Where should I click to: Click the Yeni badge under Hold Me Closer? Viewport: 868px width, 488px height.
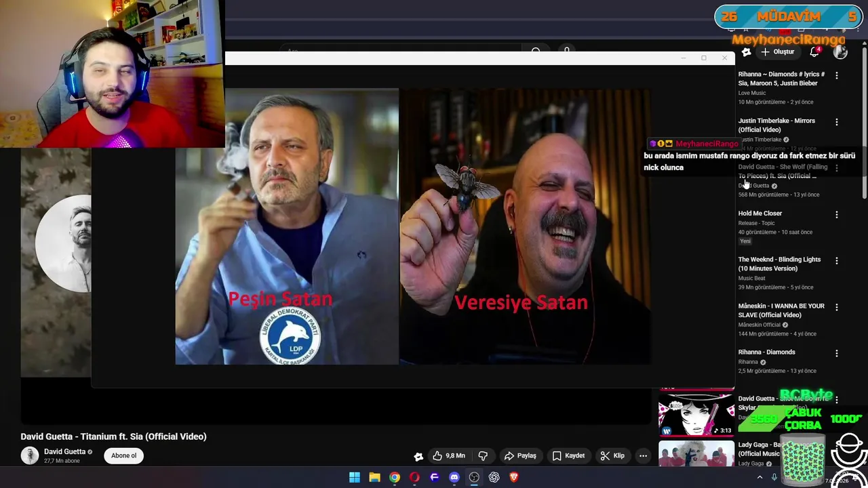point(745,241)
